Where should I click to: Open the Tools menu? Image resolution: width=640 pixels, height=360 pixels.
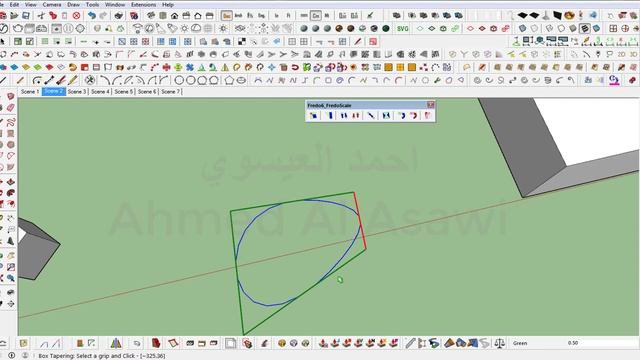tap(93, 4)
